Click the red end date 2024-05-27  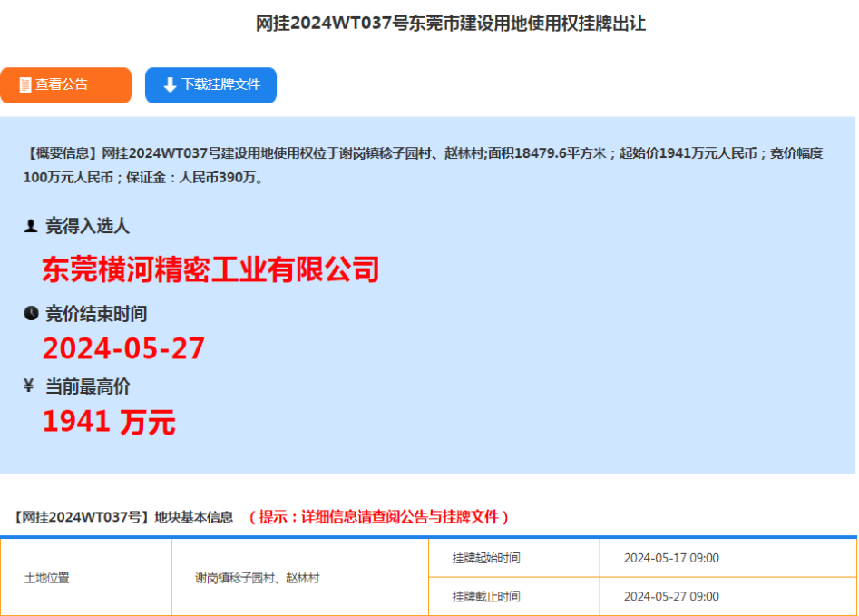coord(123,348)
